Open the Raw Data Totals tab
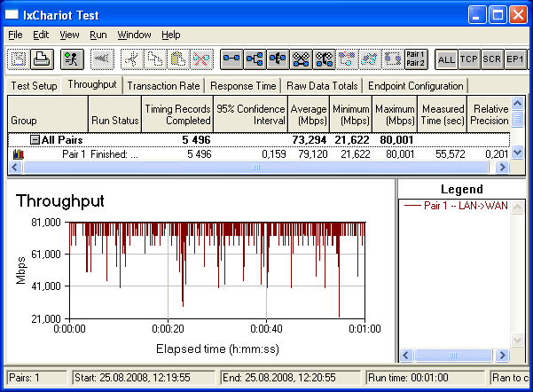The height and width of the screenshot is (392, 533). click(322, 86)
